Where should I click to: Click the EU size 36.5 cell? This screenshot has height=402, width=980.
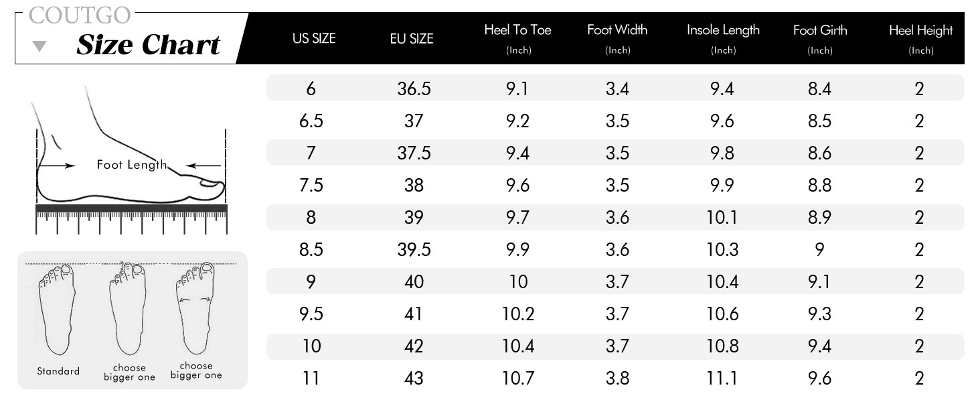[x=414, y=88]
